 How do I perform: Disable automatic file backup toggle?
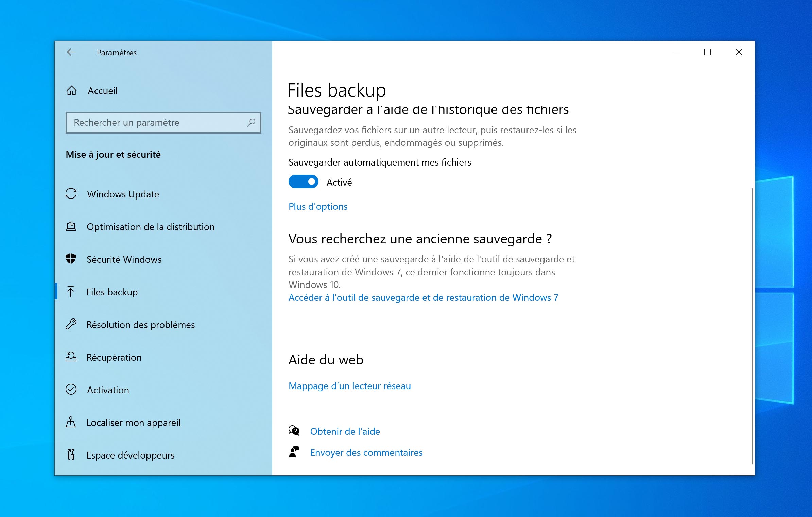click(304, 182)
